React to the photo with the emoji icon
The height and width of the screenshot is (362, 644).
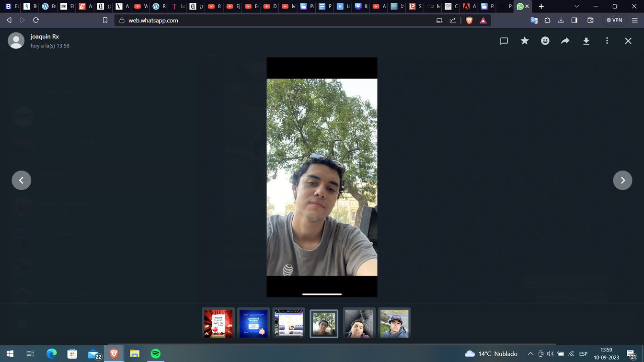coord(545,41)
